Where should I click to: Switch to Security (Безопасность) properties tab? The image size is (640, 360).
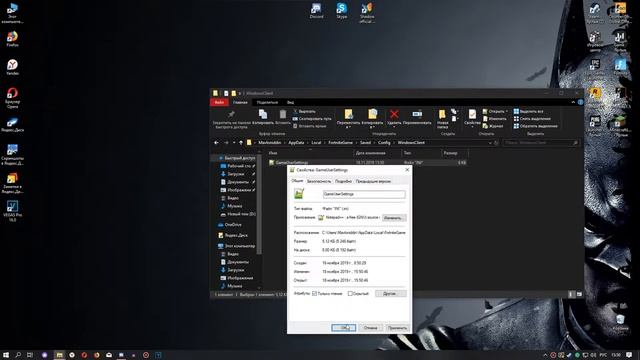[319, 181]
